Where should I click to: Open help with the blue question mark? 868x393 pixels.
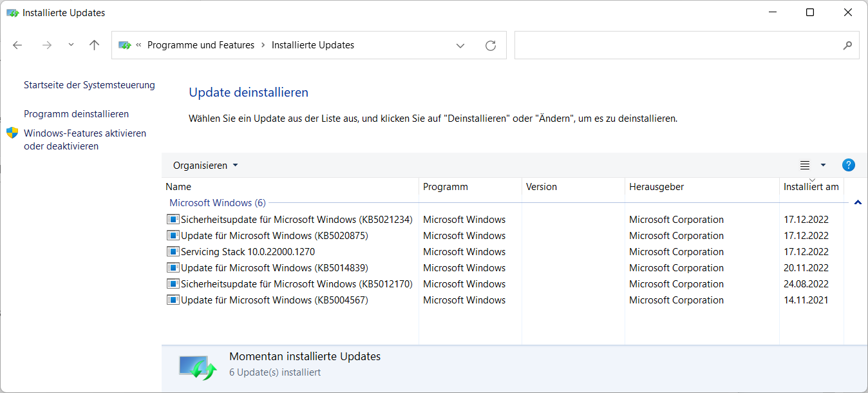pos(849,165)
